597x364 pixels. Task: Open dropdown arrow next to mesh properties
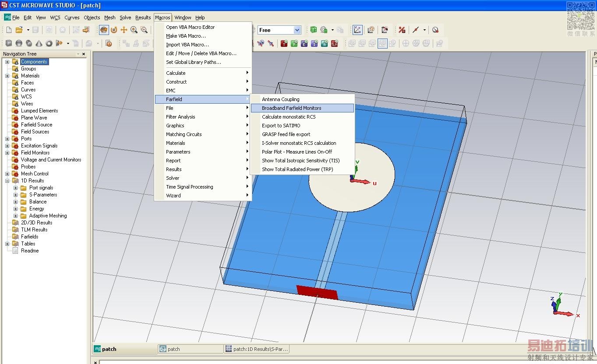click(332, 30)
